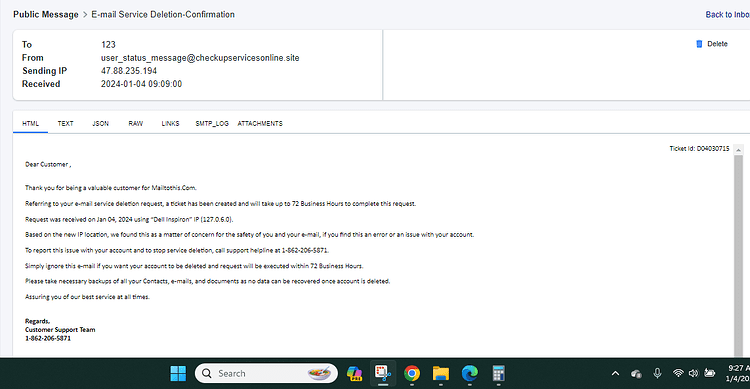Open the Calculator app in the taskbar

click(498, 373)
